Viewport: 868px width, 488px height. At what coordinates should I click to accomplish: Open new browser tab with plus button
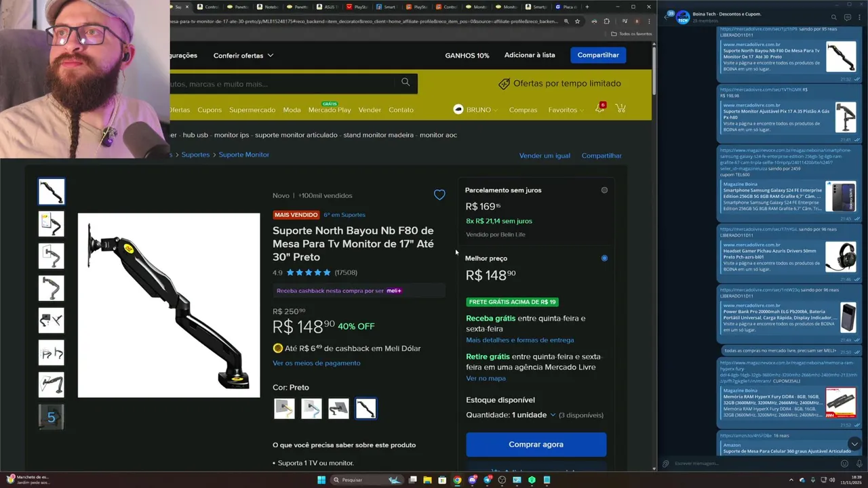(x=587, y=7)
